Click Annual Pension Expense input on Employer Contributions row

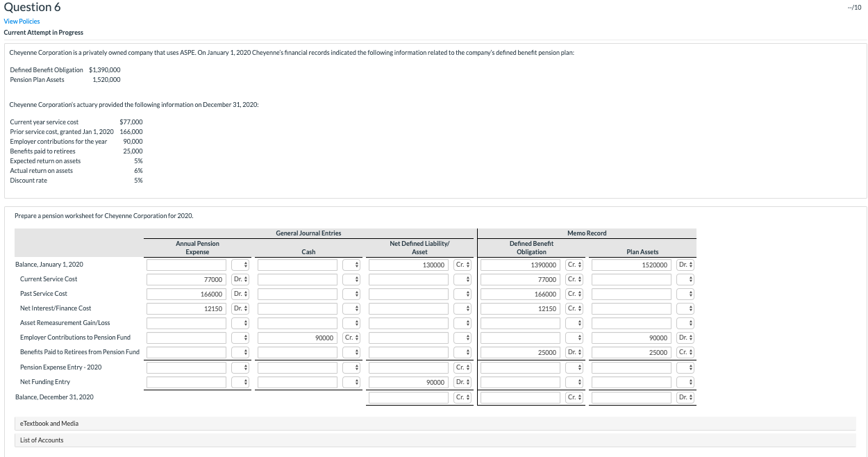point(186,338)
